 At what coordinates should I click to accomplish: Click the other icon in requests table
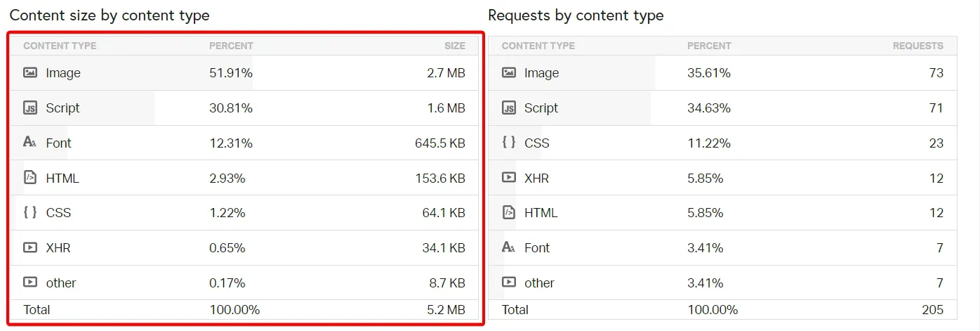(509, 283)
